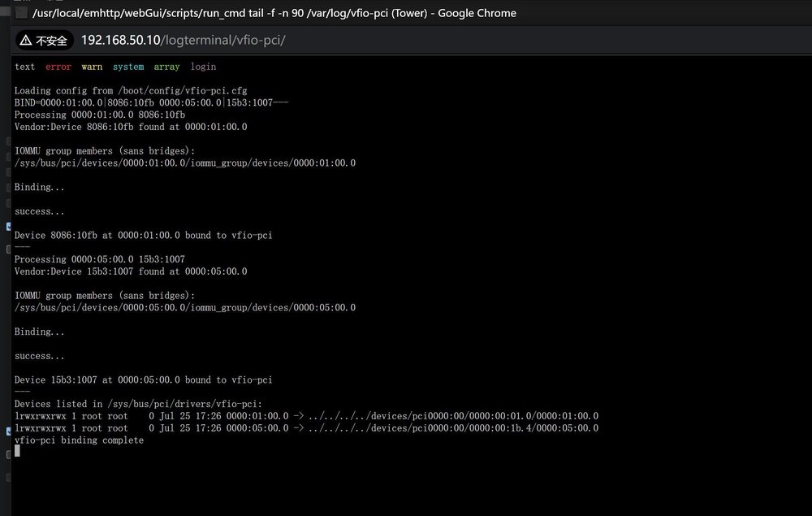
Task: Click the line 'Loading config from /boot/config/vfio-pci.cfg'
Action: click(131, 91)
